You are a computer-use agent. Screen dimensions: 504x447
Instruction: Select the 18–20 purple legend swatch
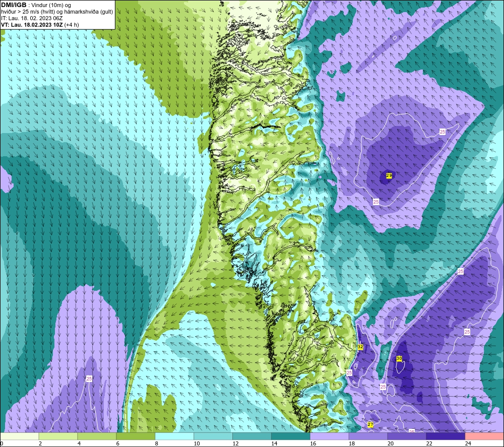click(368, 436)
